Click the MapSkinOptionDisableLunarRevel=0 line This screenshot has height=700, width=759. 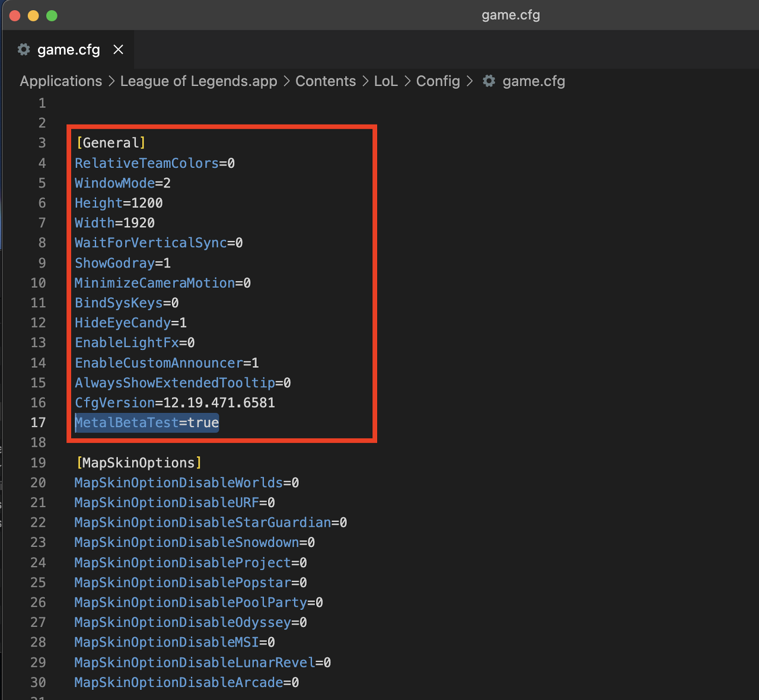203,662
